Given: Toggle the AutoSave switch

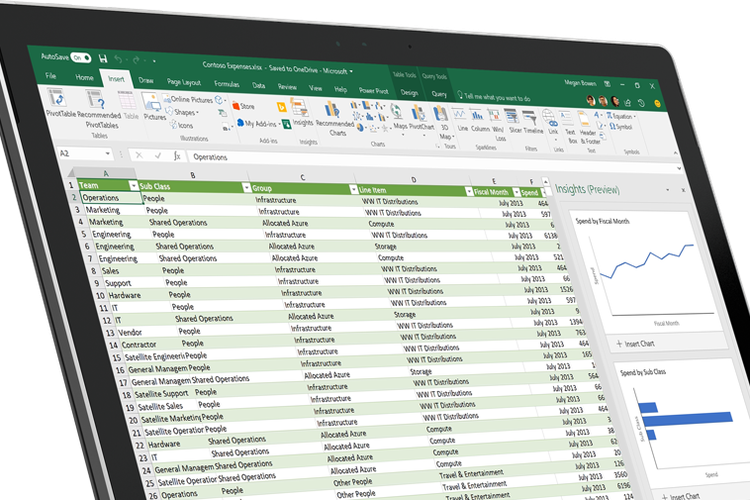Looking at the screenshot, I should pyautogui.click(x=80, y=57).
